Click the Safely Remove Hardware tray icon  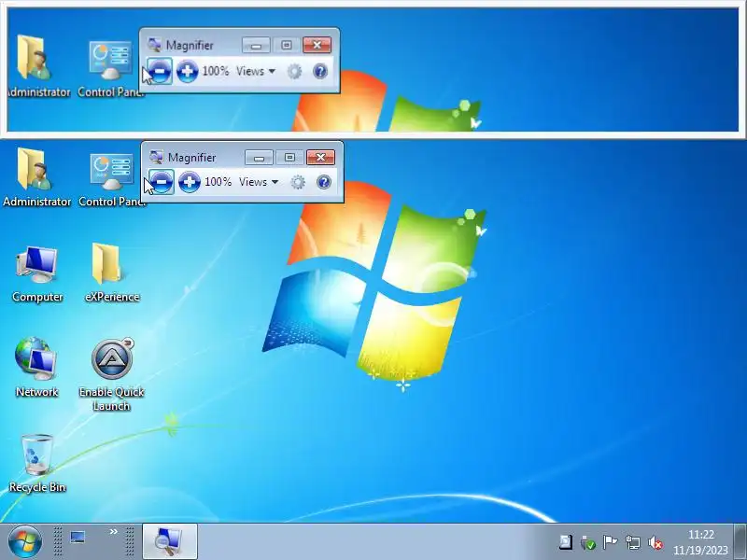point(588,542)
